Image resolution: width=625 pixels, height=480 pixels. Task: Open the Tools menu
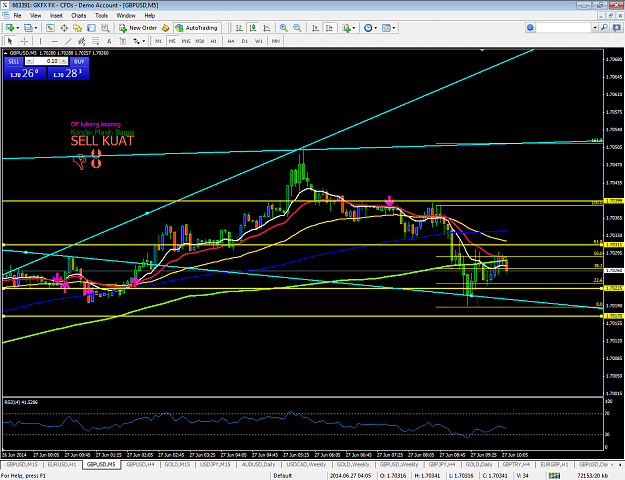(x=101, y=16)
